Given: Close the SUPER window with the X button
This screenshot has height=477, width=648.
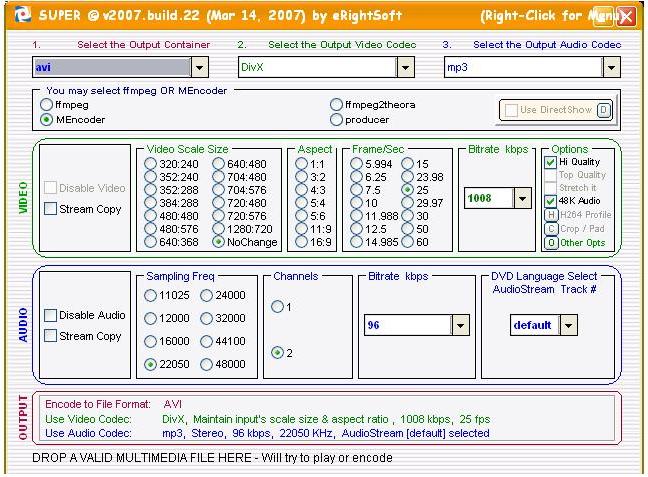Looking at the screenshot, I should pos(627,17).
